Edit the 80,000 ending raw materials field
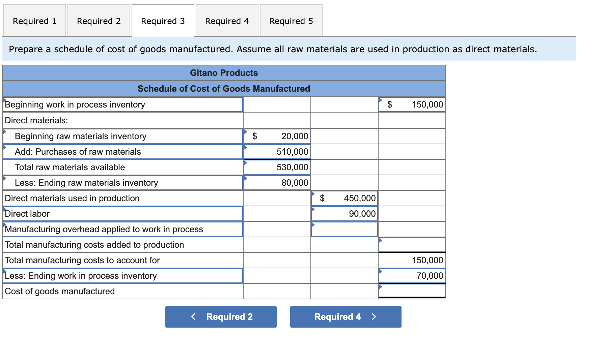The height and width of the screenshot is (364, 606). (x=277, y=183)
